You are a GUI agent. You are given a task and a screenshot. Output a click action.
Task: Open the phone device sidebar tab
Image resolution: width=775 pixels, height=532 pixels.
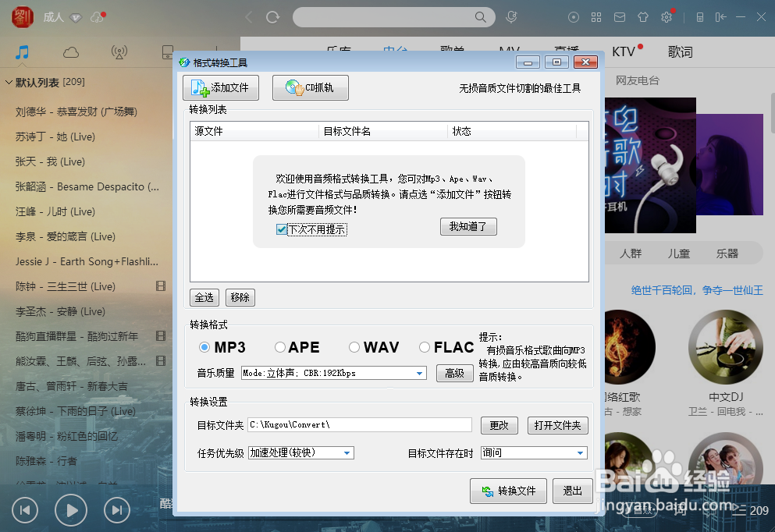pyautogui.click(x=168, y=51)
